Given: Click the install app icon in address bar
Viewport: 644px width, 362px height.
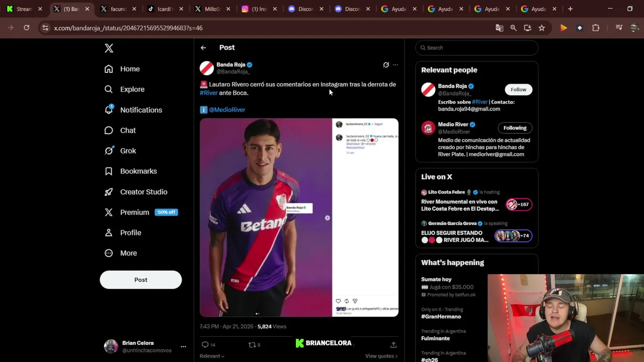Looking at the screenshot, I should 527,28.
